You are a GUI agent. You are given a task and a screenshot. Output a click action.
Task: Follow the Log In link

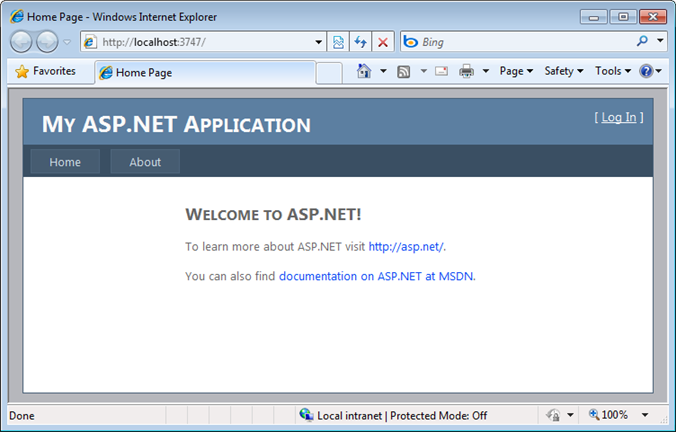pos(619,117)
